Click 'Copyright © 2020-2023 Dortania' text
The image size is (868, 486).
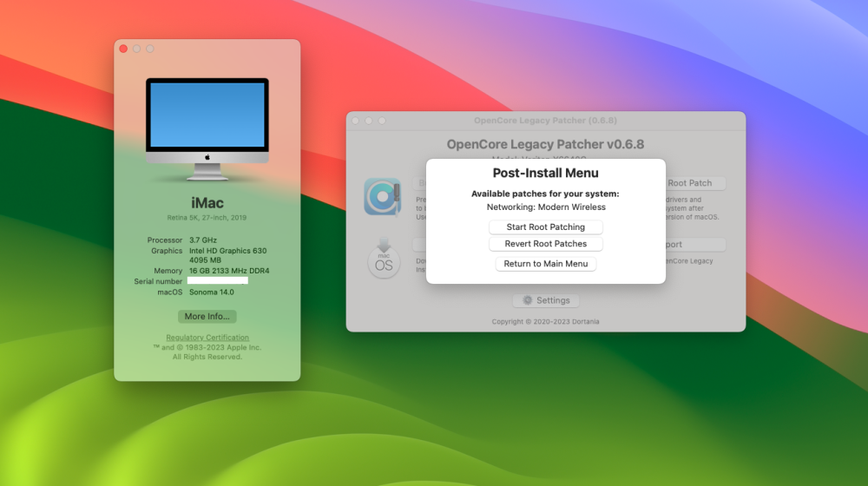tap(545, 322)
